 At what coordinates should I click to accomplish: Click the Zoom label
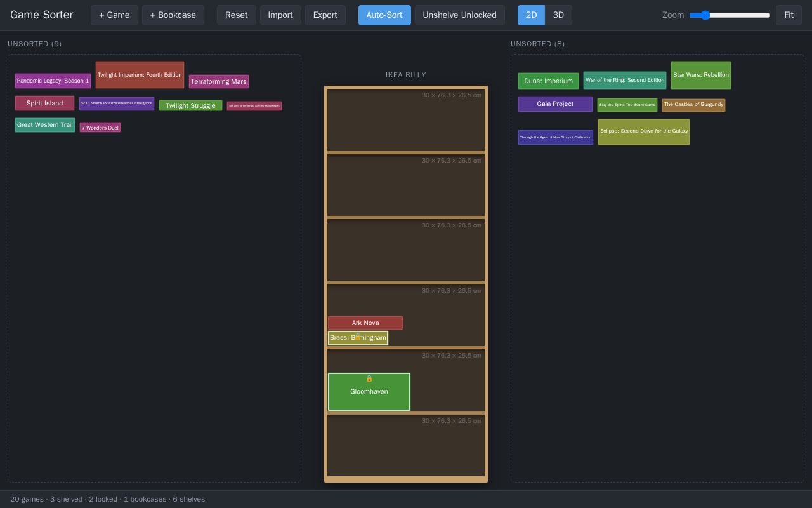coord(673,15)
